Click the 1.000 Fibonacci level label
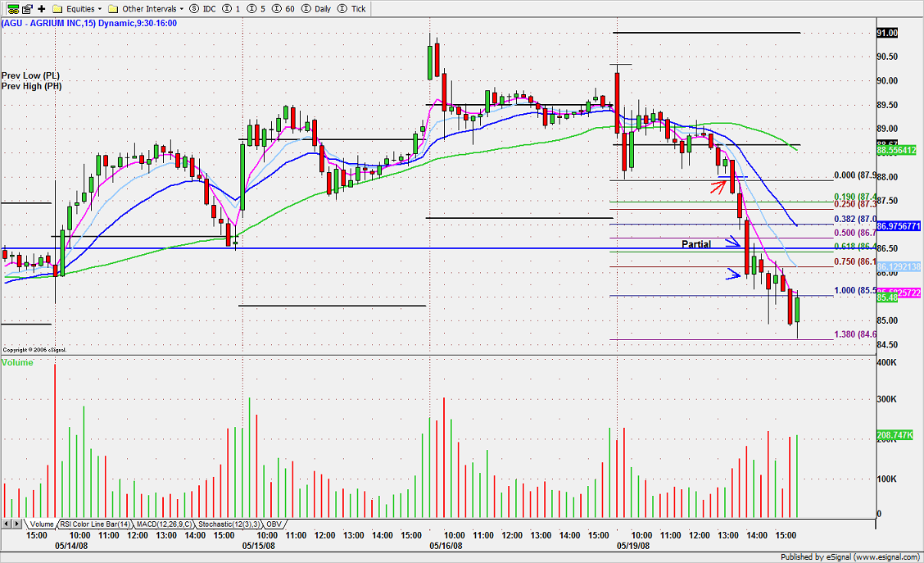The image size is (924, 563). [x=855, y=291]
